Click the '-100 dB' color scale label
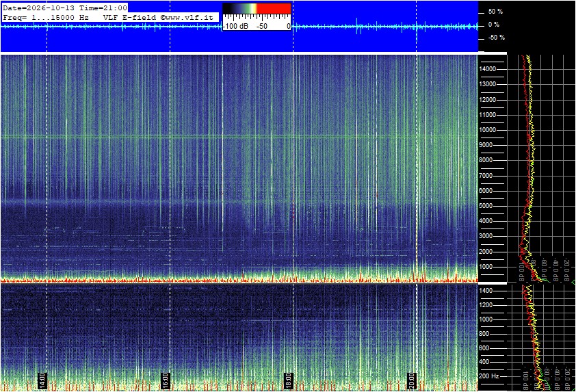This screenshot has width=576, height=392. (x=235, y=26)
